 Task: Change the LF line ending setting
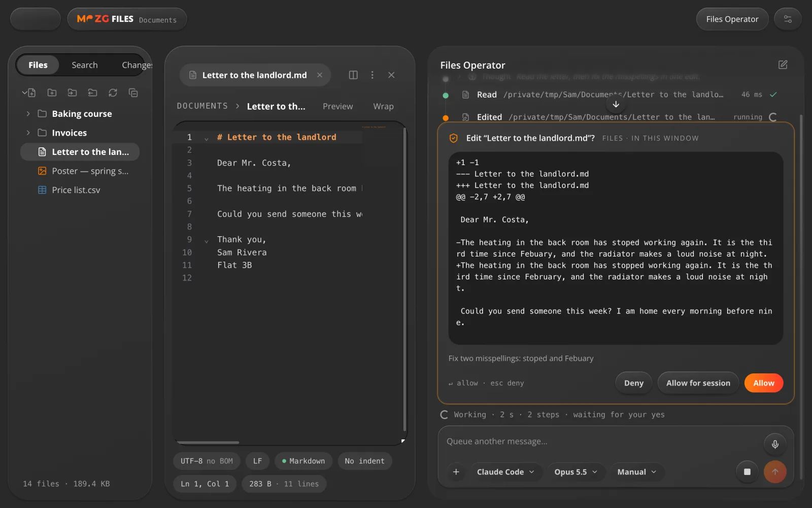(x=258, y=461)
